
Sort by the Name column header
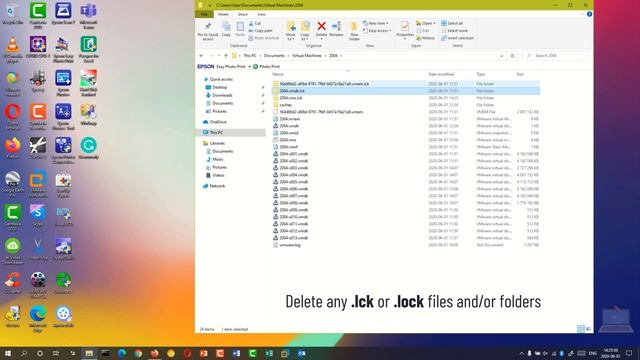[278, 74]
